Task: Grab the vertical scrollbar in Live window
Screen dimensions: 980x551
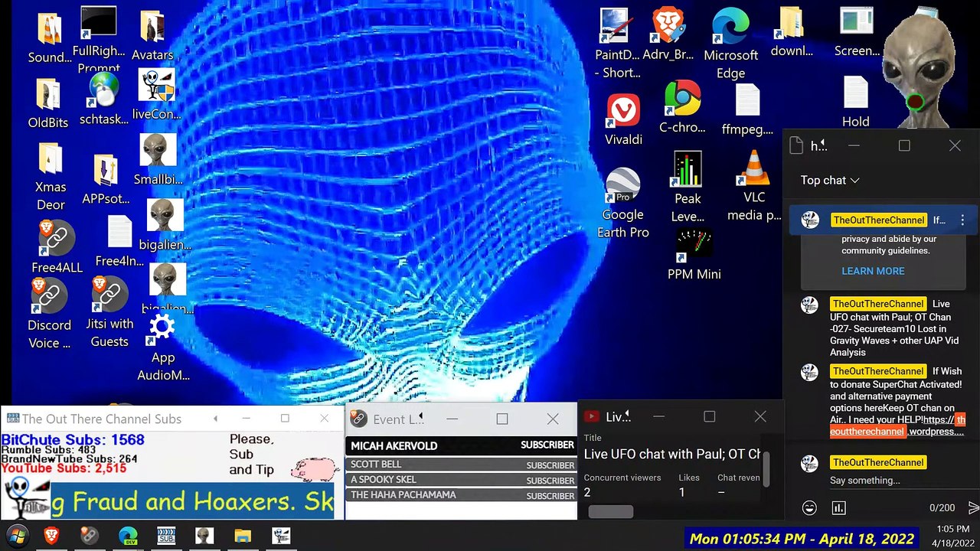Action: [767, 468]
